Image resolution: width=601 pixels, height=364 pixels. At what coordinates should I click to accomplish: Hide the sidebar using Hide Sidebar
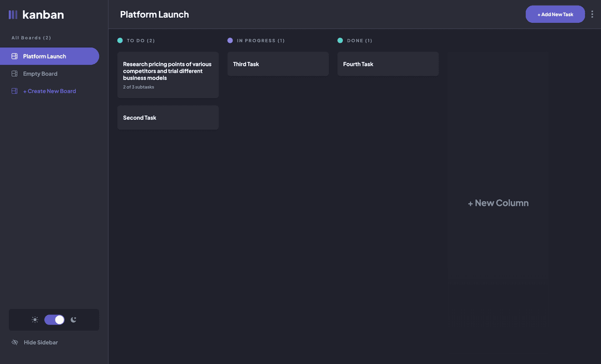(41, 342)
